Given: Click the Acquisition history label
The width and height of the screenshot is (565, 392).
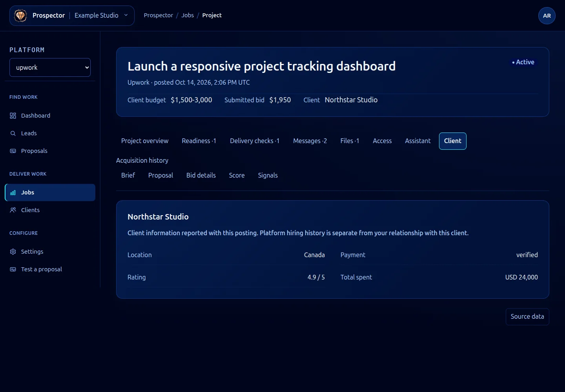Looking at the screenshot, I should 142,160.
